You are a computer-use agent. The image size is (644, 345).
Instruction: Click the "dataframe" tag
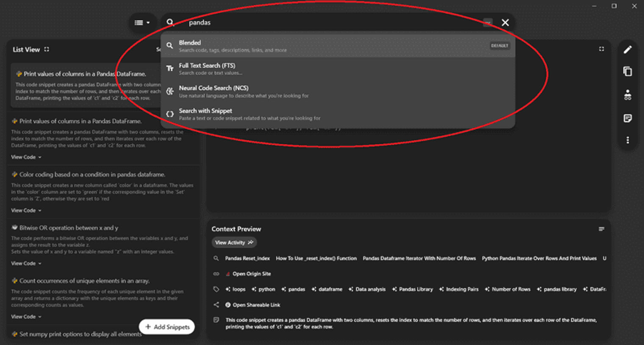tap(327, 289)
